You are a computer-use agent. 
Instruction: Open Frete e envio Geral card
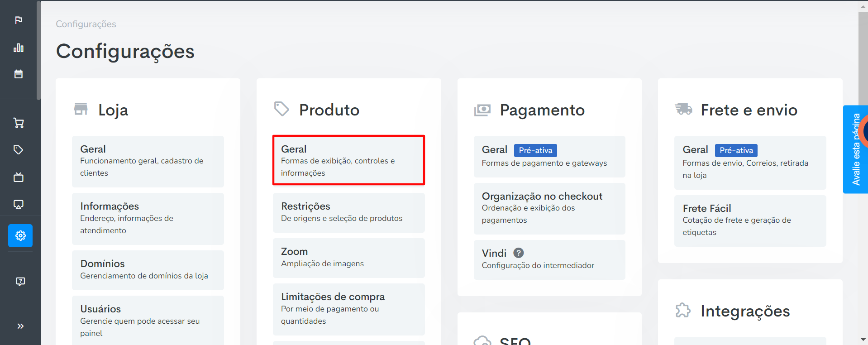750,163
